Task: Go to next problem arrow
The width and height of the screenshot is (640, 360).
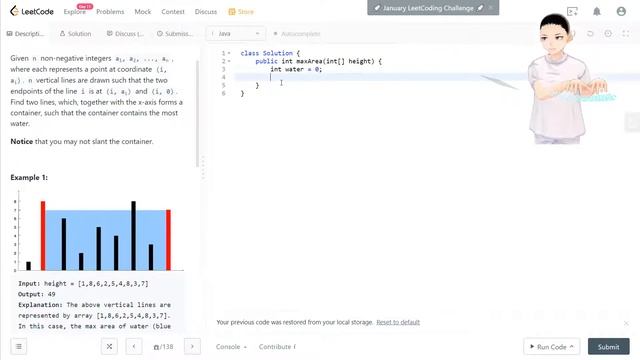Action: click(192, 347)
